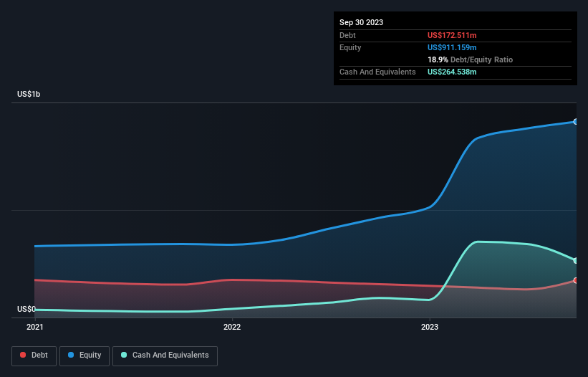Image resolution: width=588 pixels, height=377 pixels.
Task: Click the US$0 axis label
Action: [x=26, y=309]
